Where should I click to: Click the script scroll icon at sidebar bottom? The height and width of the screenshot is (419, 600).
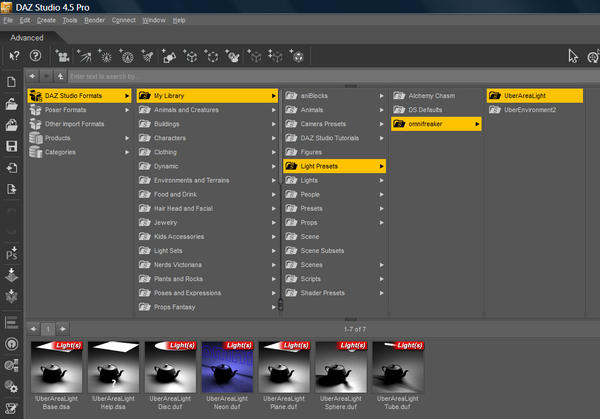coord(11,408)
